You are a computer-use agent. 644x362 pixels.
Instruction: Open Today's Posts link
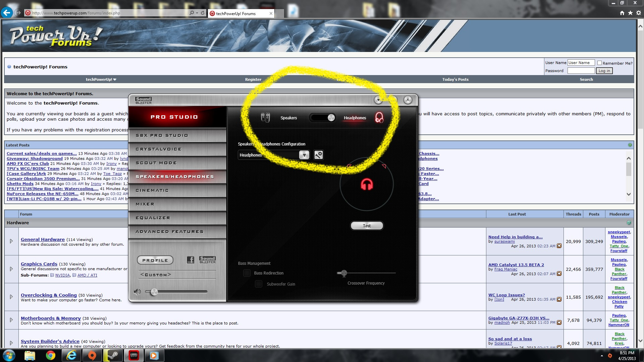[x=455, y=79]
